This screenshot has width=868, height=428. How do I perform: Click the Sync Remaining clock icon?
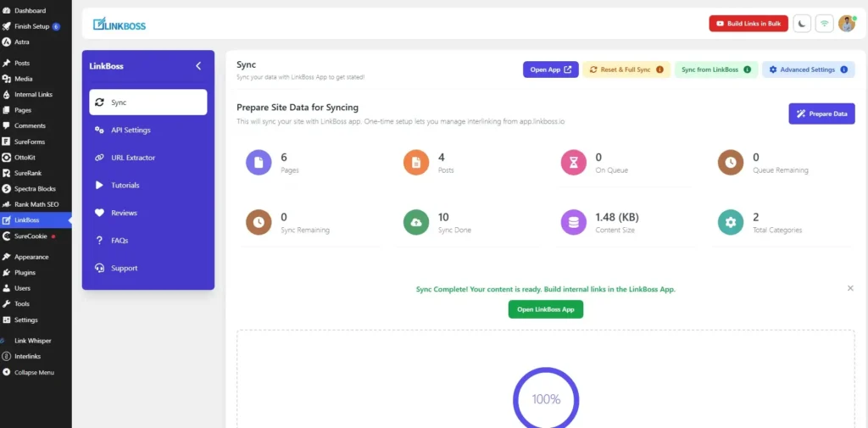pyautogui.click(x=259, y=222)
